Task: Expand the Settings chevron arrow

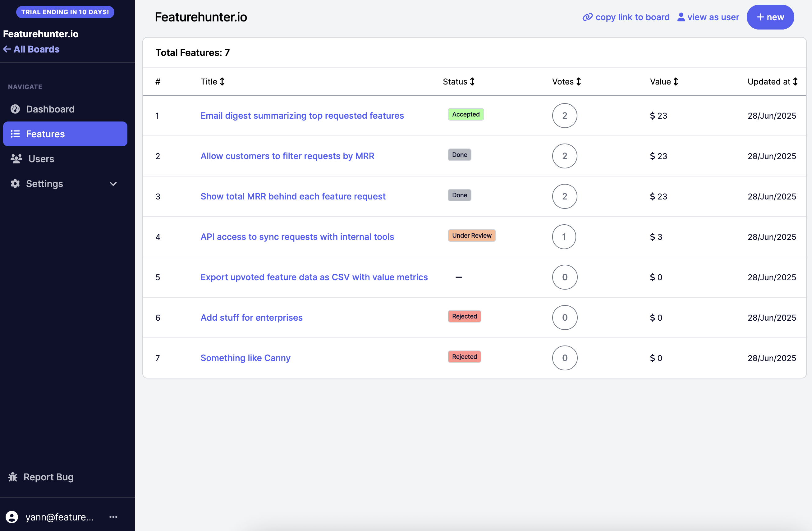Action: (x=113, y=184)
